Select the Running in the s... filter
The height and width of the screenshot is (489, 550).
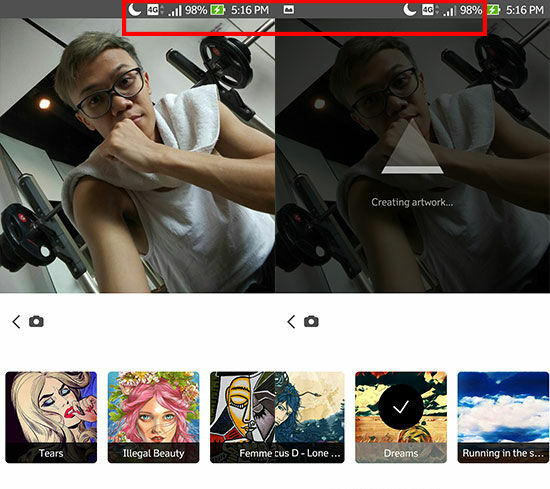(x=503, y=417)
